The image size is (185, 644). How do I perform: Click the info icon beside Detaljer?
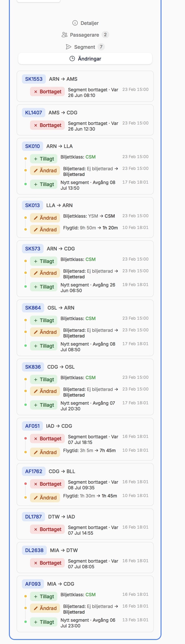(x=75, y=23)
